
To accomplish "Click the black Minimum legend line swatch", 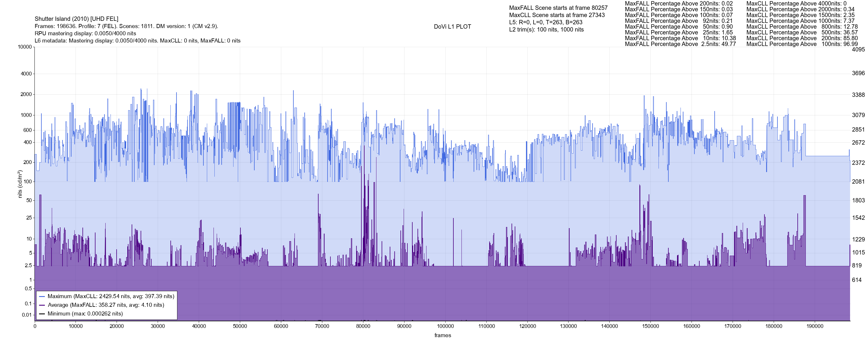I will (x=42, y=314).
